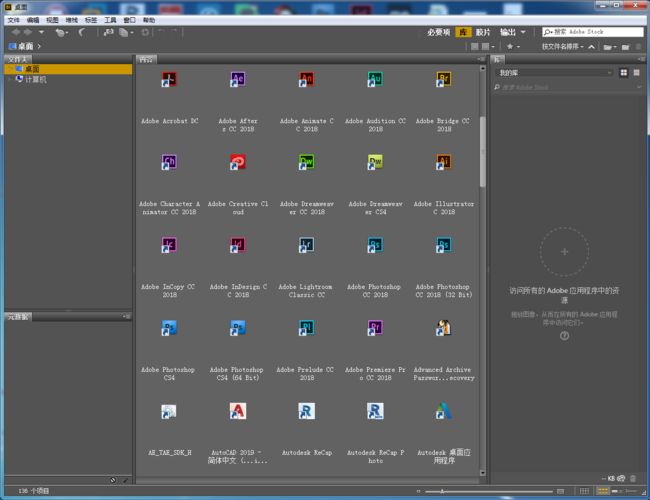Open the reveal recent file dropdown
Image resolution: width=650 pixels, height=500 pixels.
[x=62, y=32]
